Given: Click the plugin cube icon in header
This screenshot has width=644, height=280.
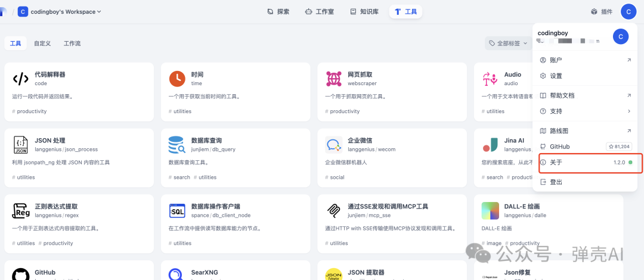Looking at the screenshot, I should [x=594, y=11].
